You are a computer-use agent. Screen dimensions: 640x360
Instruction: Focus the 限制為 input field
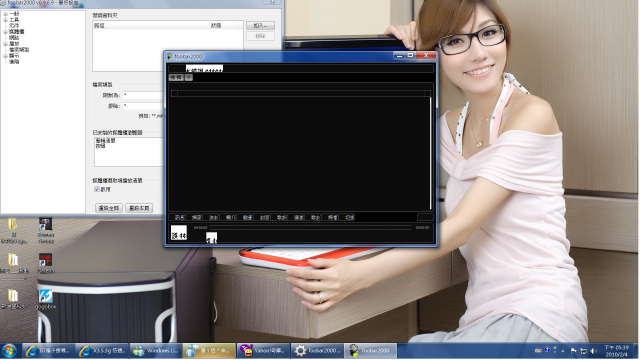coord(142,95)
